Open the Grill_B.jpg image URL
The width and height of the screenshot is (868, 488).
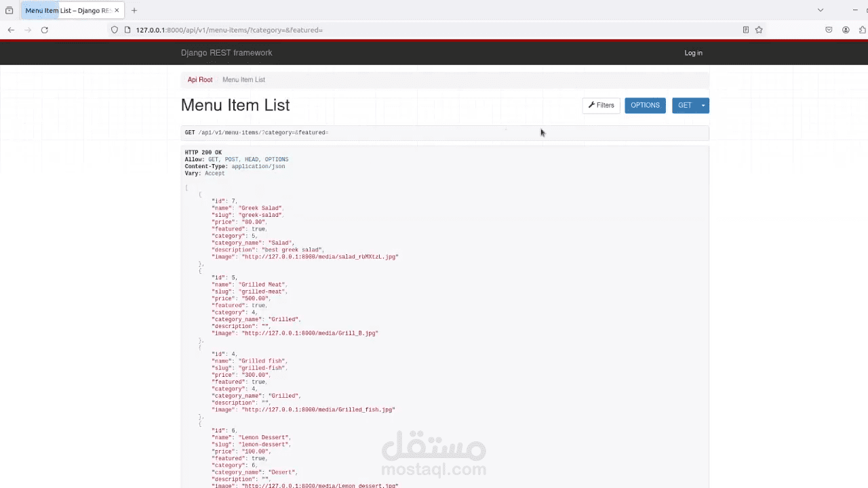[x=310, y=333]
